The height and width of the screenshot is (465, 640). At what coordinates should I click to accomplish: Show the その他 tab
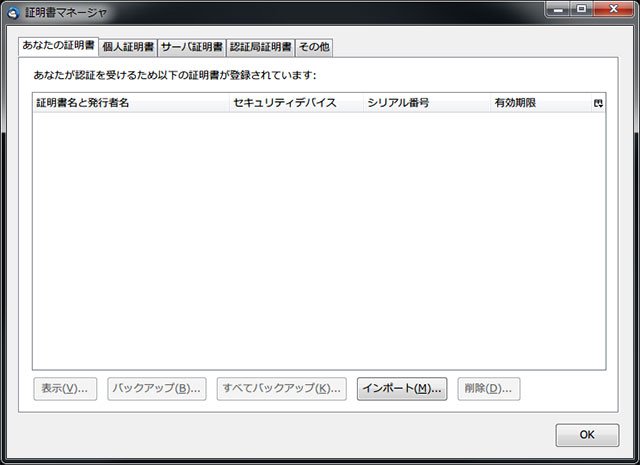click(314, 47)
